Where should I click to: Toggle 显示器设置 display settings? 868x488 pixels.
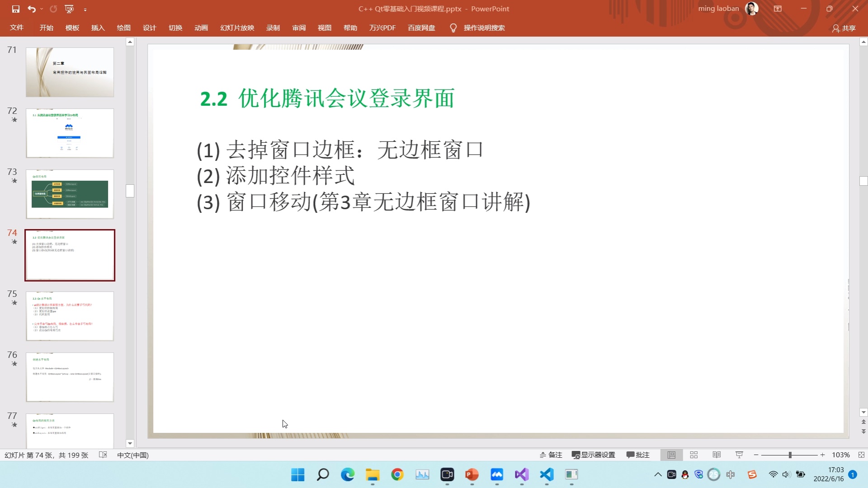coord(594,455)
